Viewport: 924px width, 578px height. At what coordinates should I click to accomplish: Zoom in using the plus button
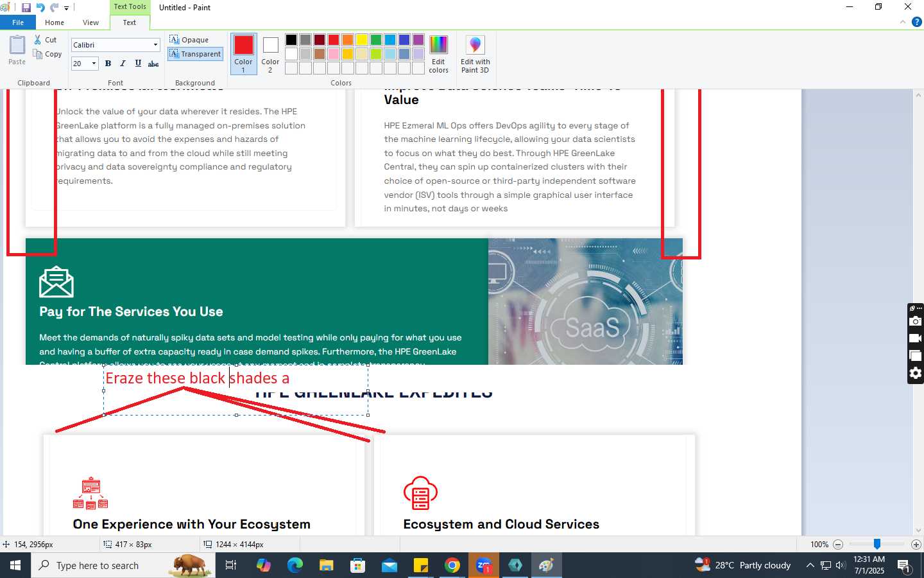point(916,545)
